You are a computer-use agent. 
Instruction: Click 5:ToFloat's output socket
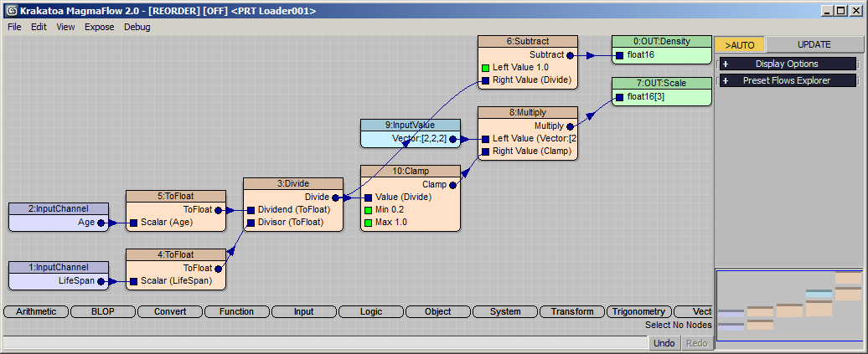pyautogui.click(x=218, y=210)
